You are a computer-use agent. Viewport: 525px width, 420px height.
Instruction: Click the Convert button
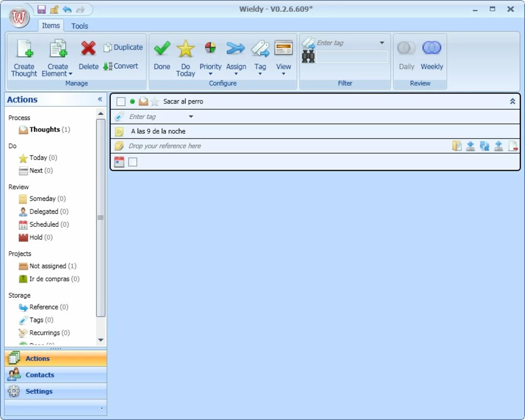point(121,66)
